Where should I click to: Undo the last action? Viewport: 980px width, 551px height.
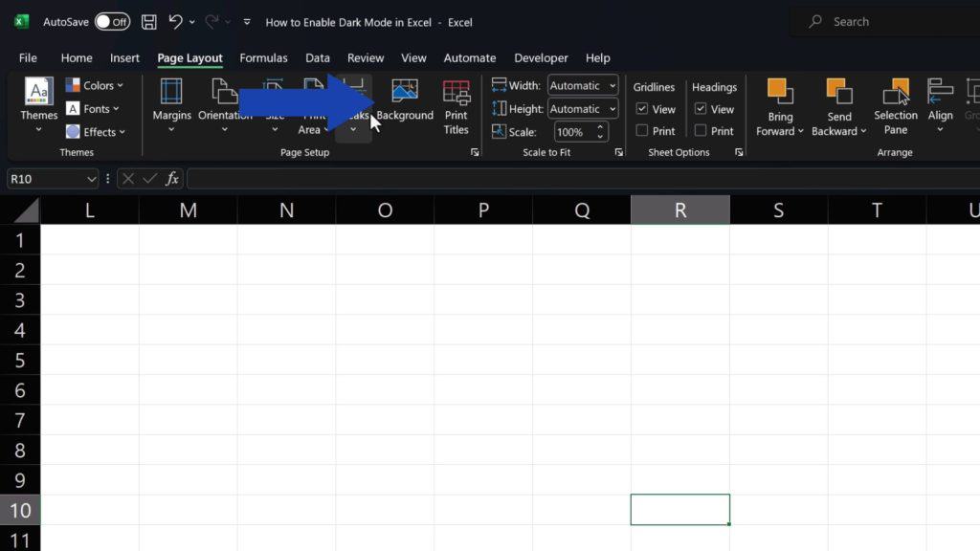pyautogui.click(x=175, y=22)
